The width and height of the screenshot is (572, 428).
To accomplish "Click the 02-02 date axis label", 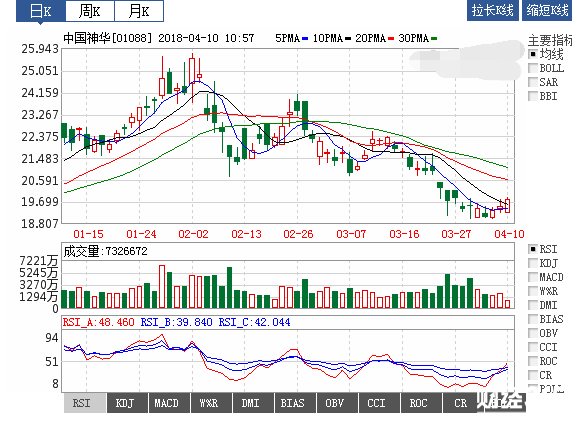I will coord(193,234).
